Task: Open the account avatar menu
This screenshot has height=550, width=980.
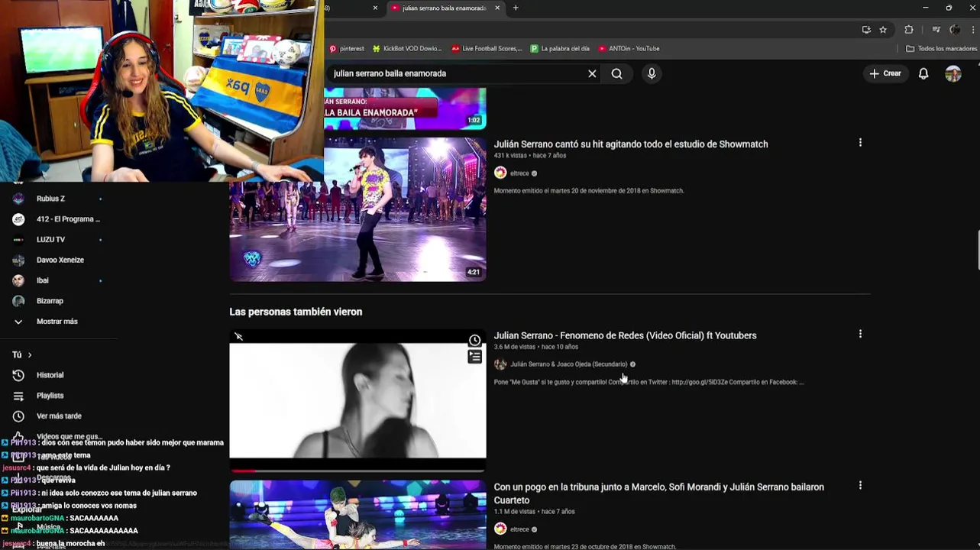Action: click(953, 73)
